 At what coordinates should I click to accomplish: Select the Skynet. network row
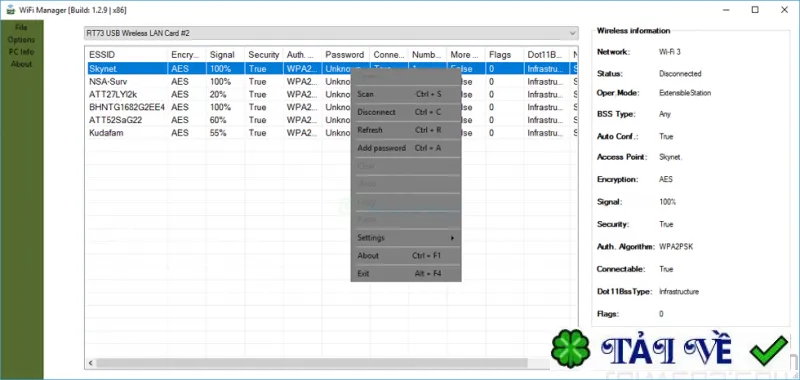click(332, 68)
